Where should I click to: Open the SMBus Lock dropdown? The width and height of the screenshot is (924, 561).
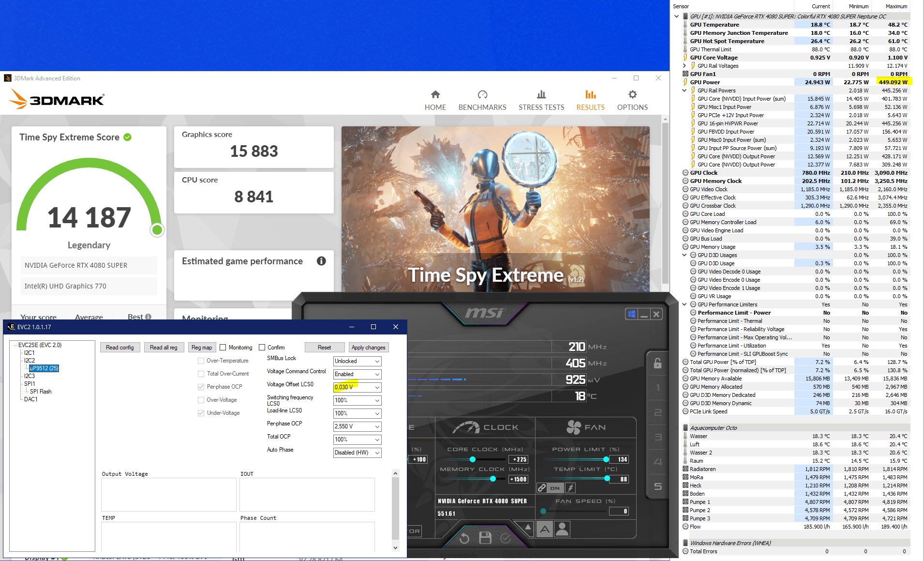pyautogui.click(x=357, y=361)
